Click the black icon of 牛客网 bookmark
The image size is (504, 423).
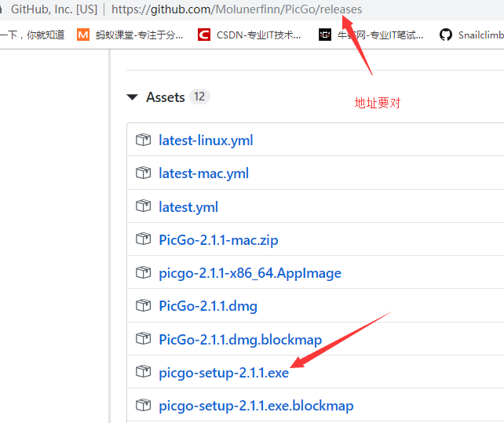325,35
